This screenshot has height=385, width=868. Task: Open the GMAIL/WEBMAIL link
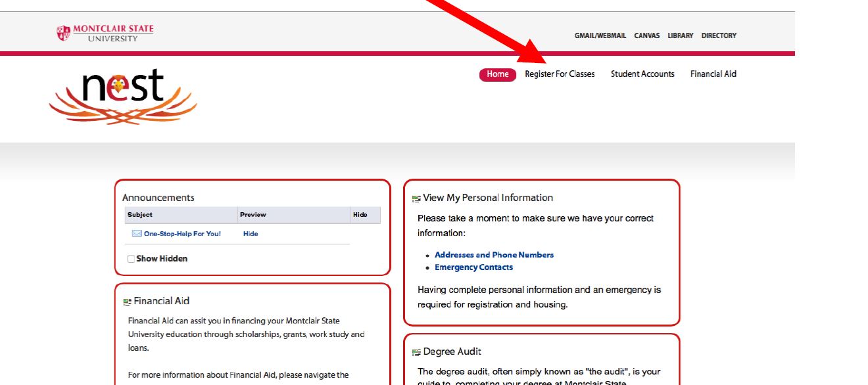coord(600,36)
